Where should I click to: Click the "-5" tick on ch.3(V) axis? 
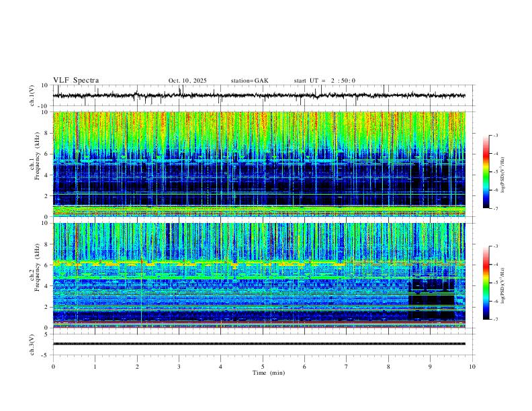[x=46, y=355]
